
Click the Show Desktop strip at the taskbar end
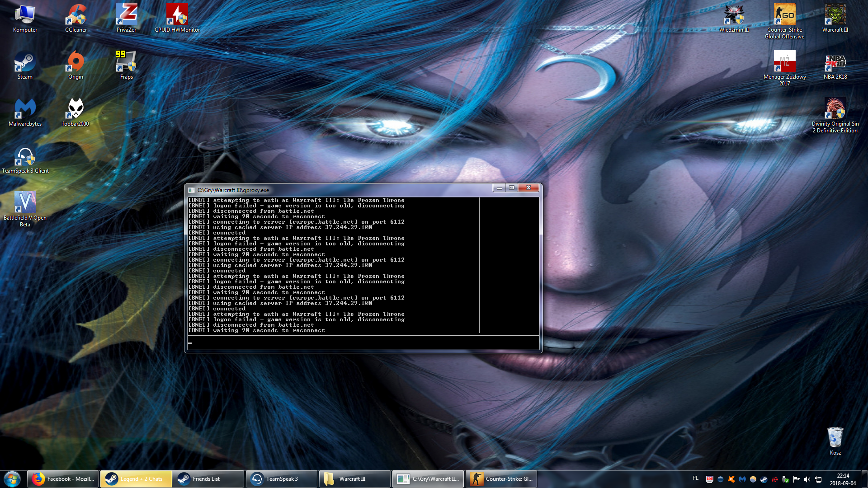point(864,479)
